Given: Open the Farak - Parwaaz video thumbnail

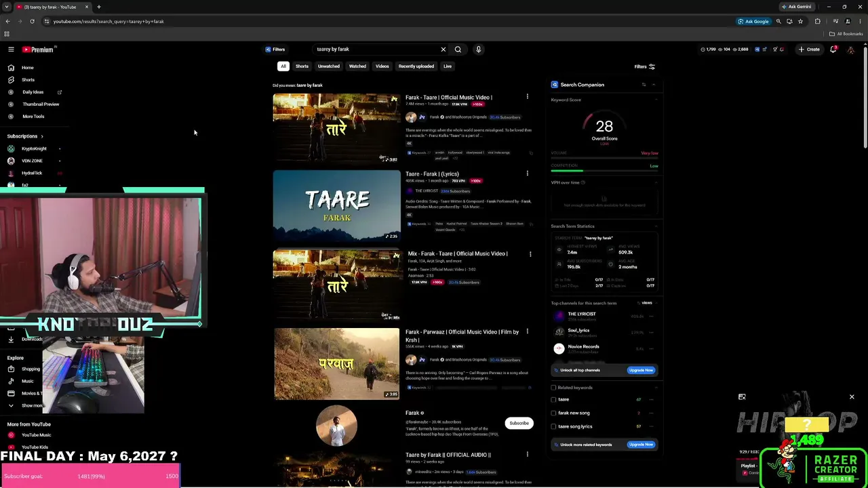Looking at the screenshot, I should click(336, 364).
